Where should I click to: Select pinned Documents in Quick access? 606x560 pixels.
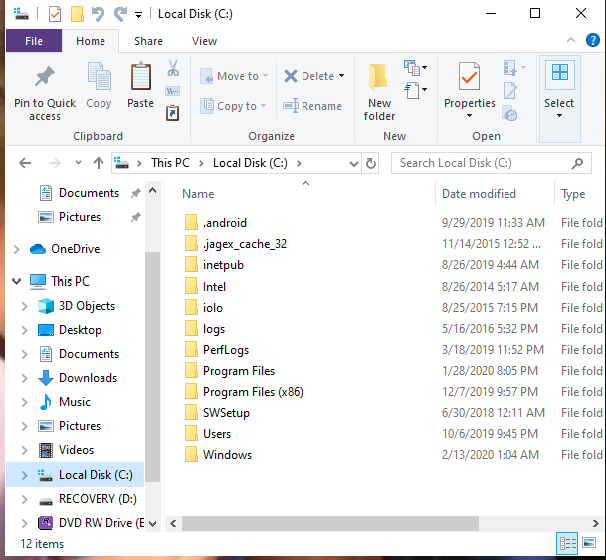89,193
